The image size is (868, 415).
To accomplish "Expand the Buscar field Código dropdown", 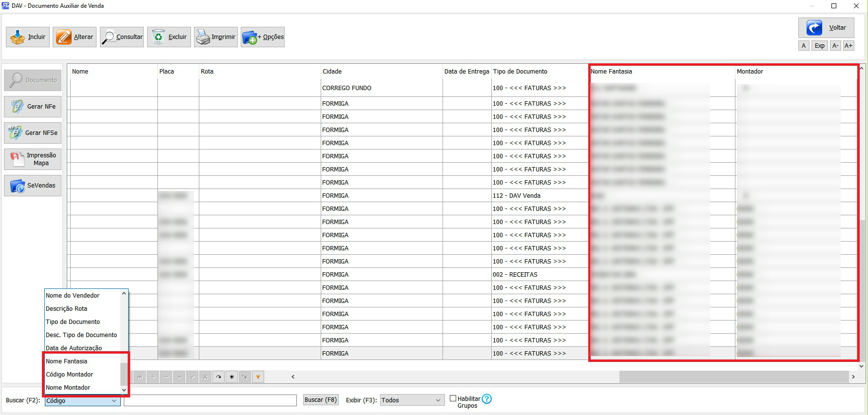I will [x=114, y=401].
